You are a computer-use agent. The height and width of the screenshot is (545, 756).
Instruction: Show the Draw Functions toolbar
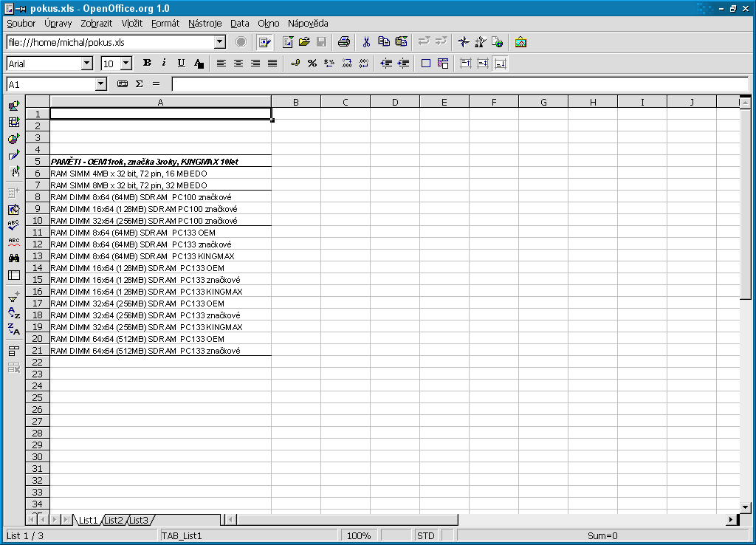[x=14, y=155]
